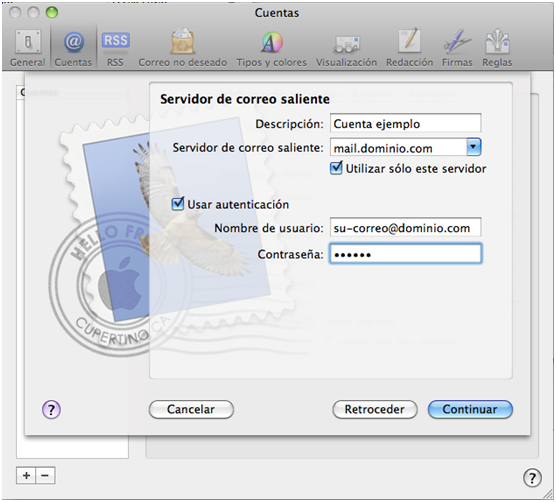
Task: Open the purple help button in dialog
Action: tap(51, 410)
